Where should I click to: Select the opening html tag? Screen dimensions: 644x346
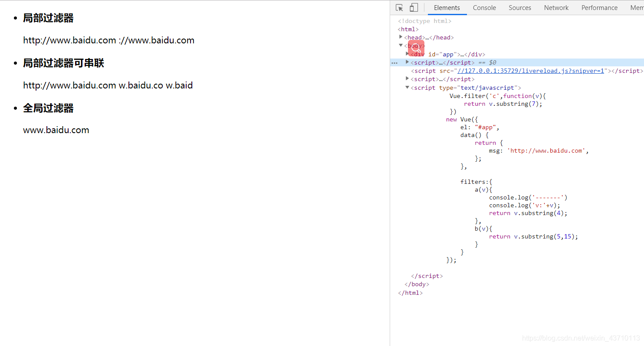point(408,29)
